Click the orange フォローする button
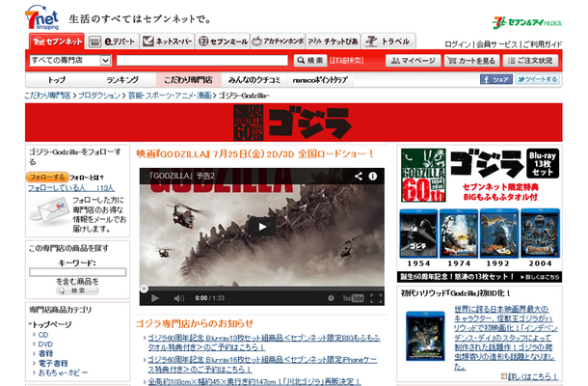 click(47, 177)
